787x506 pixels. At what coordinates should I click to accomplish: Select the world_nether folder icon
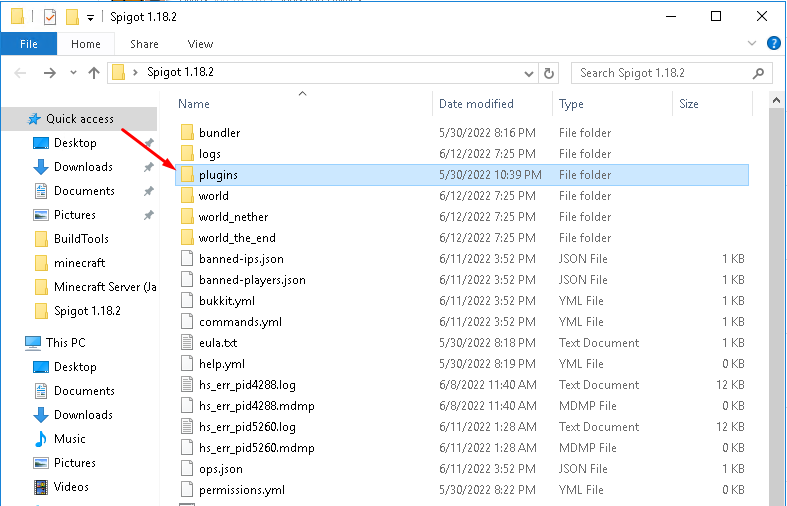[x=187, y=217]
